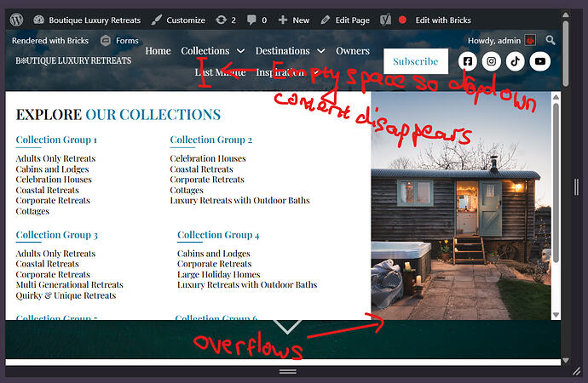Open the WordPress logo menu
The image size is (588, 383).
coord(16,20)
